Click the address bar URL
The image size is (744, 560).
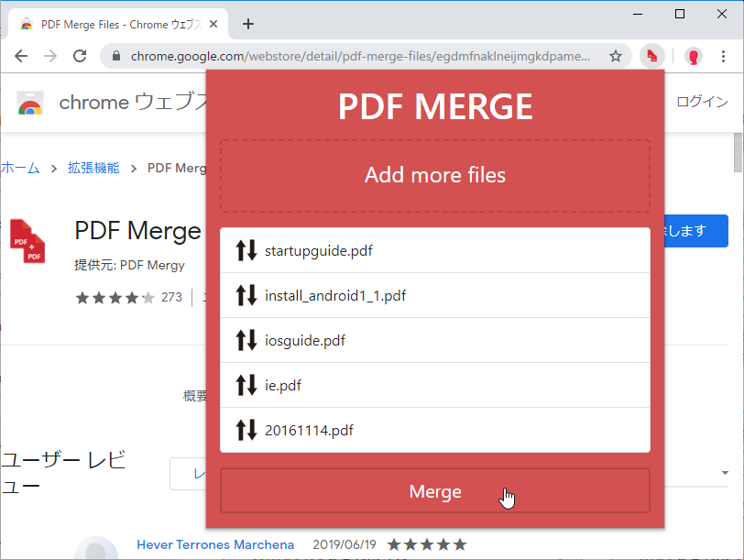point(361,57)
